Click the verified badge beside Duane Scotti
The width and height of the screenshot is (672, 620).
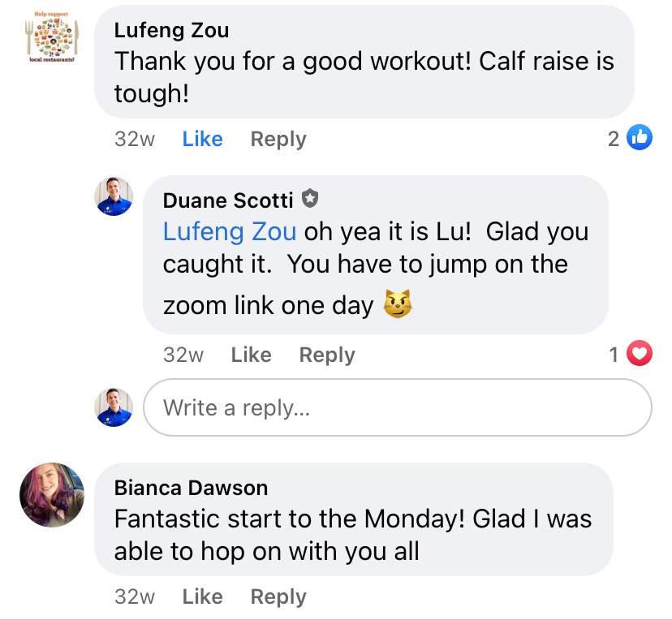coord(309,199)
